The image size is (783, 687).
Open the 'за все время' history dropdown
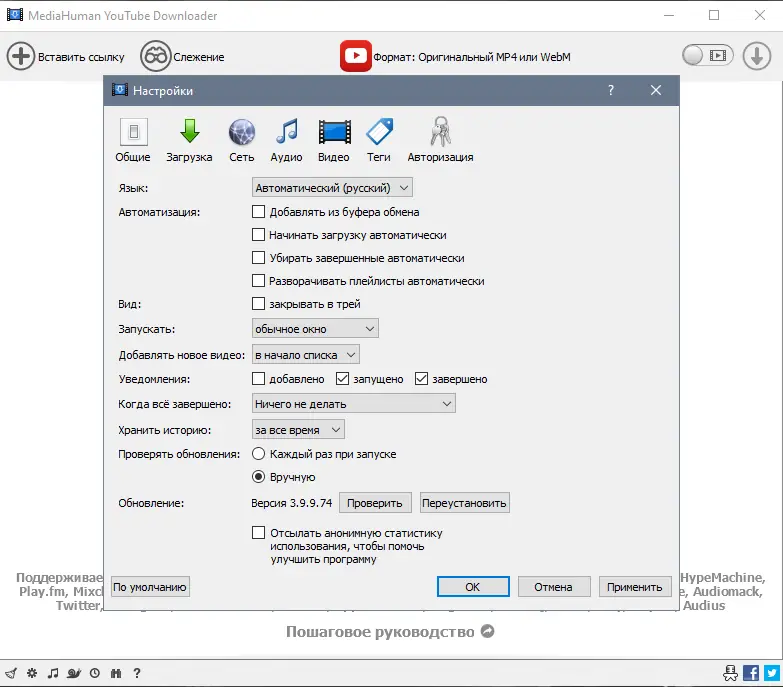point(298,429)
